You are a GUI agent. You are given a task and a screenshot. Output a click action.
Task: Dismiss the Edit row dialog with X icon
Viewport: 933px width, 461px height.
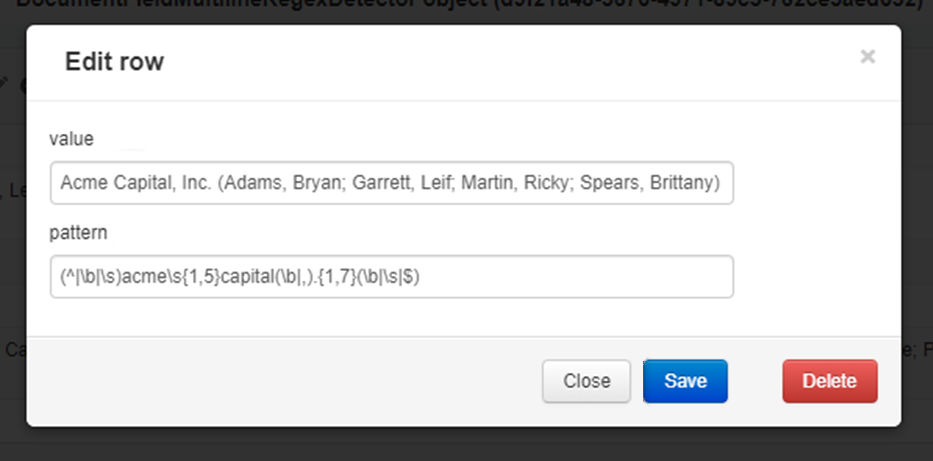(868, 57)
